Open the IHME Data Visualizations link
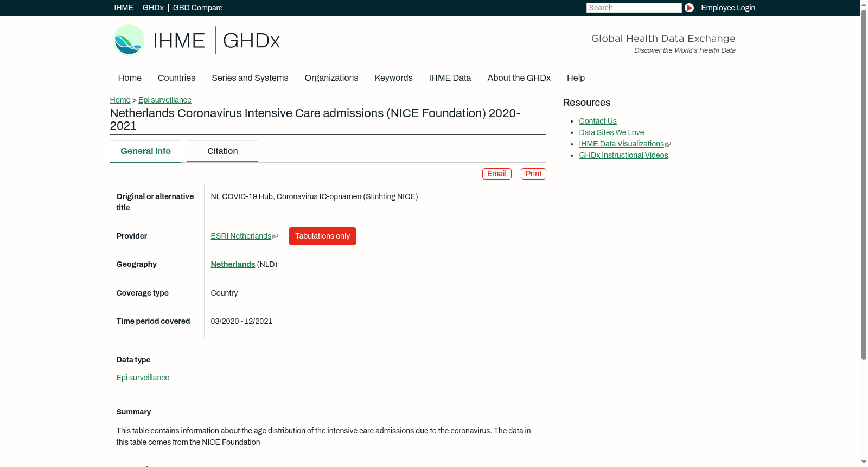The height and width of the screenshot is (467, 868). [x=621, y=144]
